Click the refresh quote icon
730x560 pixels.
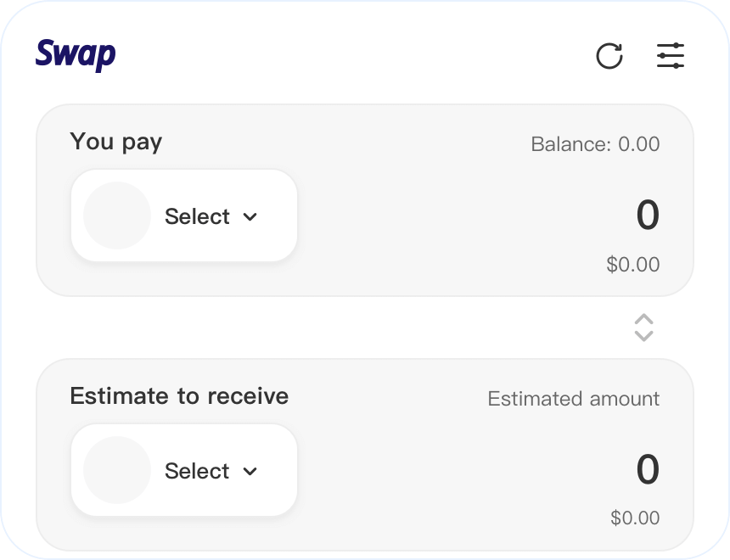[609, 56]
